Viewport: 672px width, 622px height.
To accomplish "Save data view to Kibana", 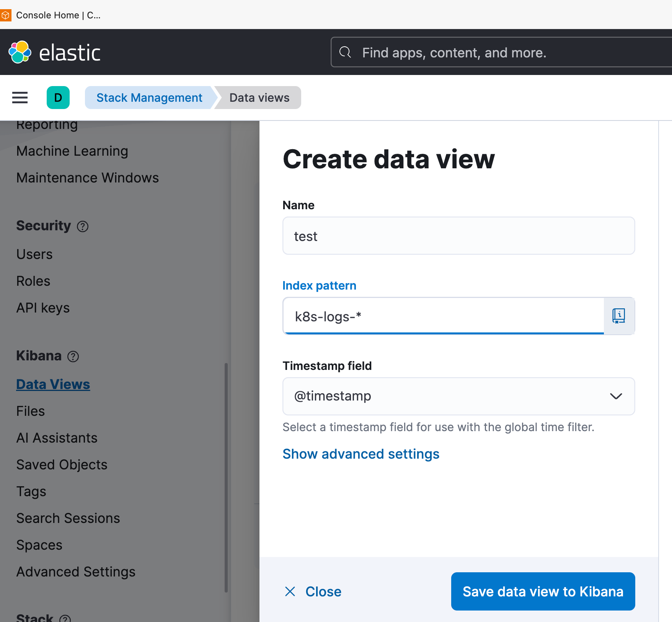I will [x=543, y=591].
